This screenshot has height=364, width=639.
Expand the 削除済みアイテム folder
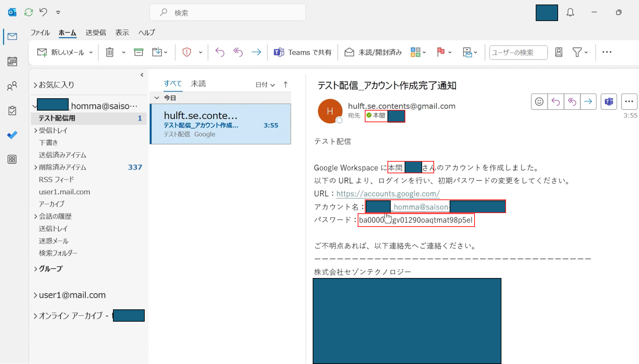(x=36, y=167)
